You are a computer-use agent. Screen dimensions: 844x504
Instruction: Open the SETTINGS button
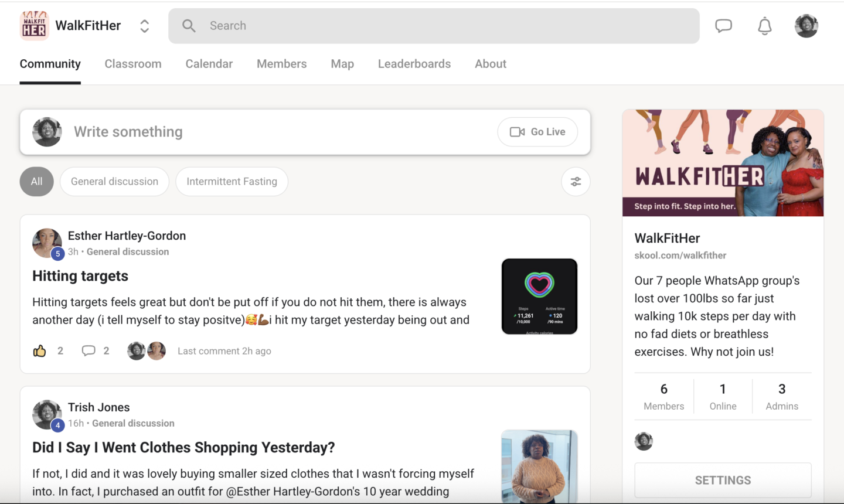point(723,481)
